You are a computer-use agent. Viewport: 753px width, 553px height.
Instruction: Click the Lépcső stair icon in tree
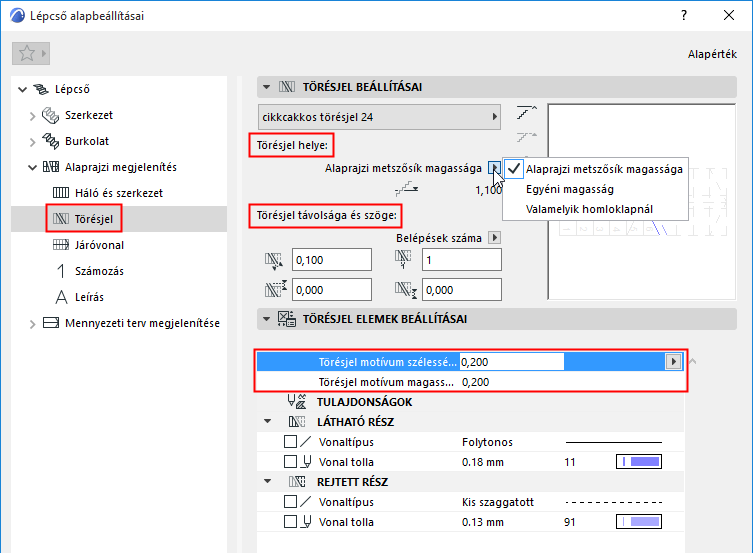(x=41, y=89)
